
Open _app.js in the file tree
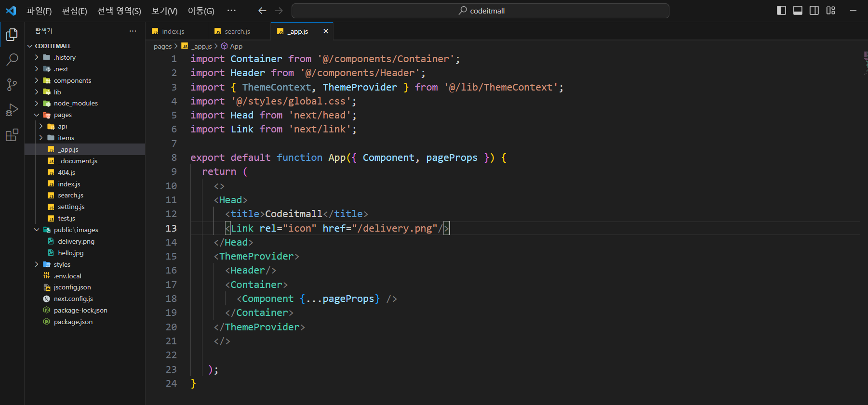(85, 149)
